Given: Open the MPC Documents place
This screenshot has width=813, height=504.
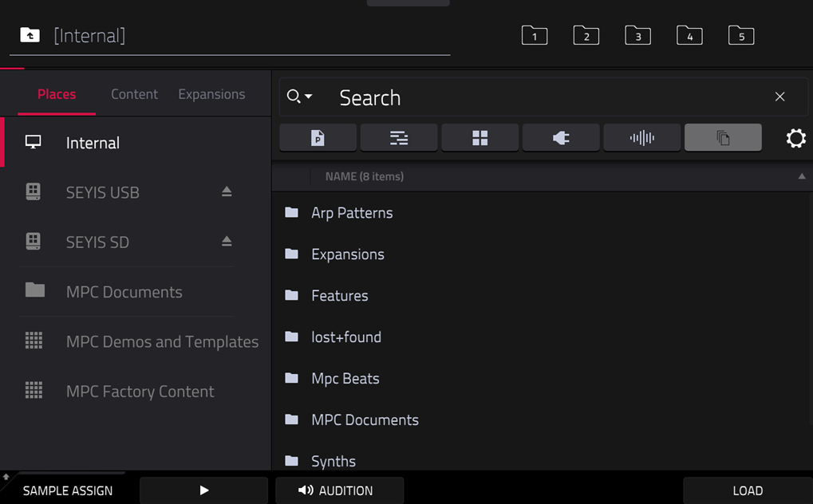Looking at the screenshot, I should (124, 291).
